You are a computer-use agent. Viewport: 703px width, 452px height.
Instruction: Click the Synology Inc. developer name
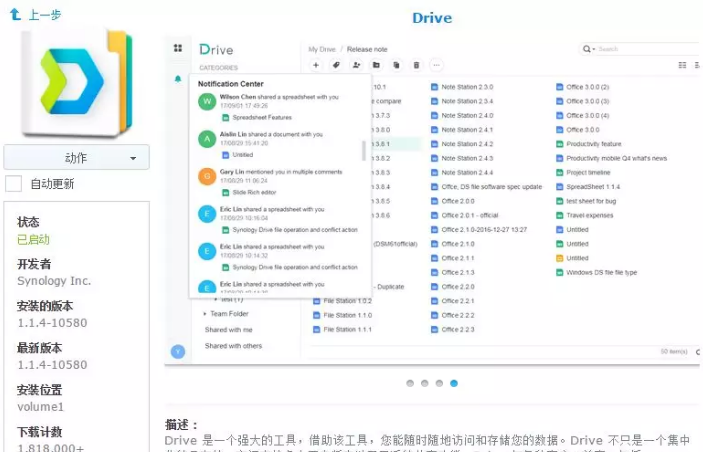[x=54, y=281]
